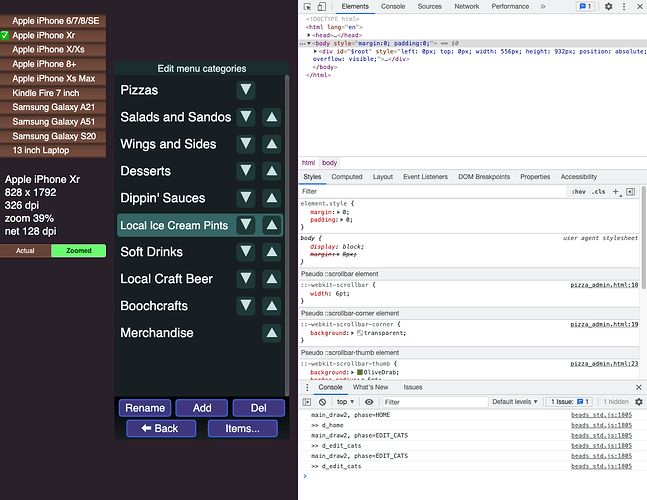647x500 pixels.
Task: Move Wings and Sides up
Action: click(272, 144)
